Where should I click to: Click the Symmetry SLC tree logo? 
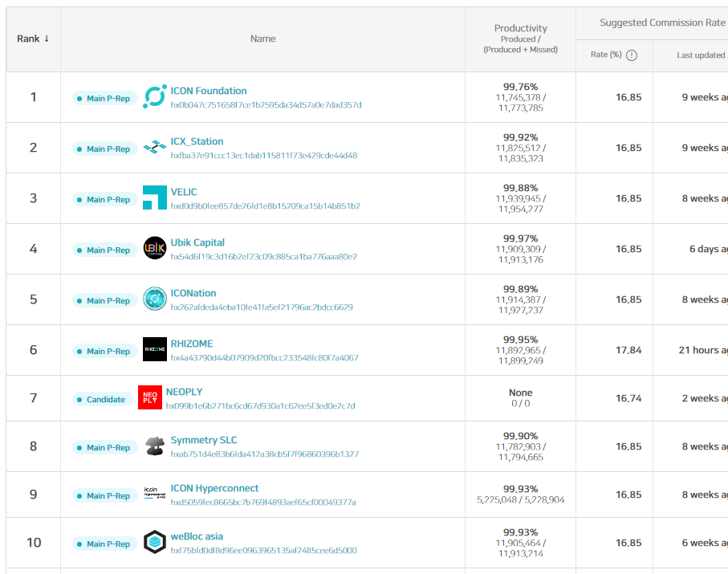point(155,446)
